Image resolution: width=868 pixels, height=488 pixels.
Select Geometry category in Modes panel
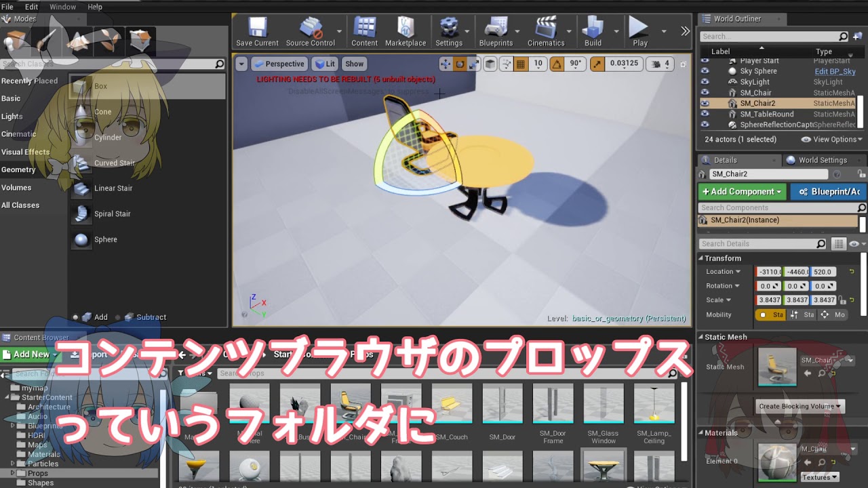pyautogui.click(x=18, y=169)
